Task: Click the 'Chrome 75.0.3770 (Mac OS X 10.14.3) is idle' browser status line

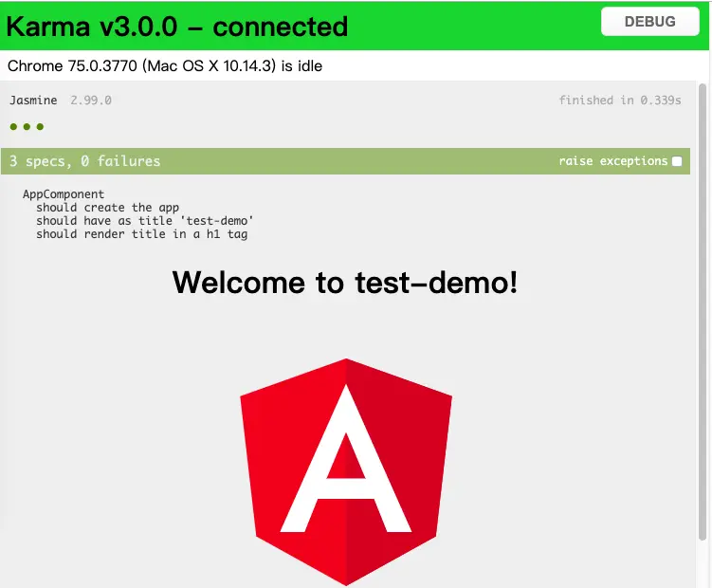Action: coord(165,65)
